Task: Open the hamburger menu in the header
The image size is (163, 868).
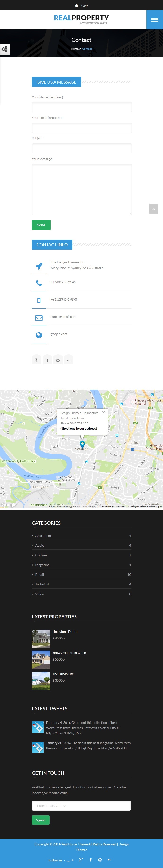Action: point(154,20)
